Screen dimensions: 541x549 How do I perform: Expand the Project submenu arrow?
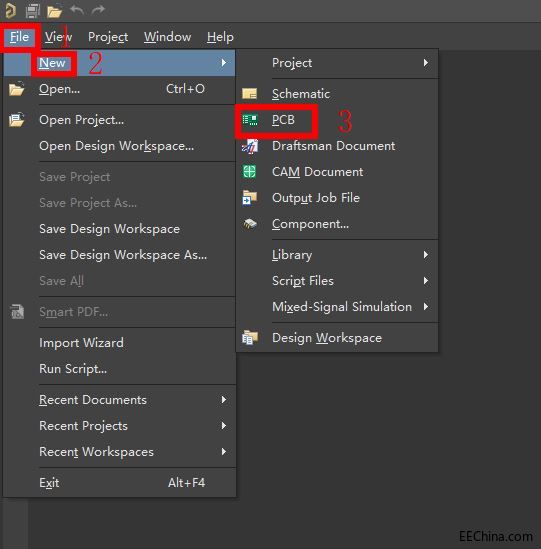[x=425, y=63]
